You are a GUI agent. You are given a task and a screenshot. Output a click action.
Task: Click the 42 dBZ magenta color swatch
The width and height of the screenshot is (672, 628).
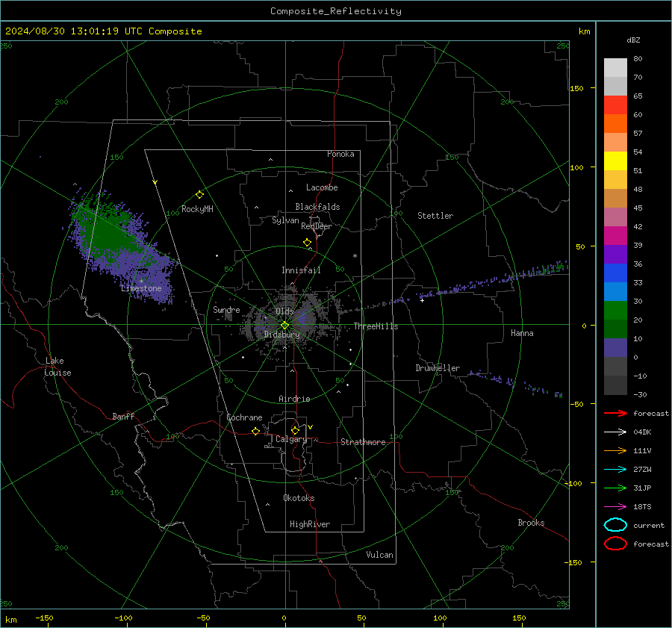point(615,235)
